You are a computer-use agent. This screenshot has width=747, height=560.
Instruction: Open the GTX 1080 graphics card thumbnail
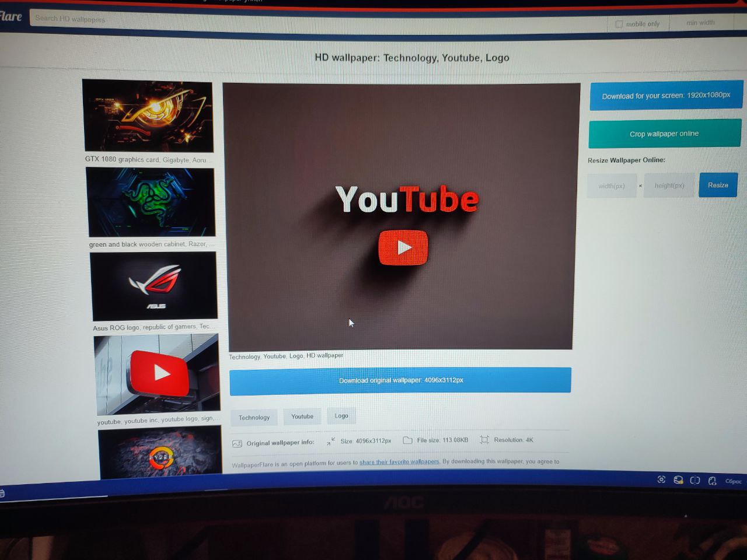pyautogui.click(x=148, y=116)
